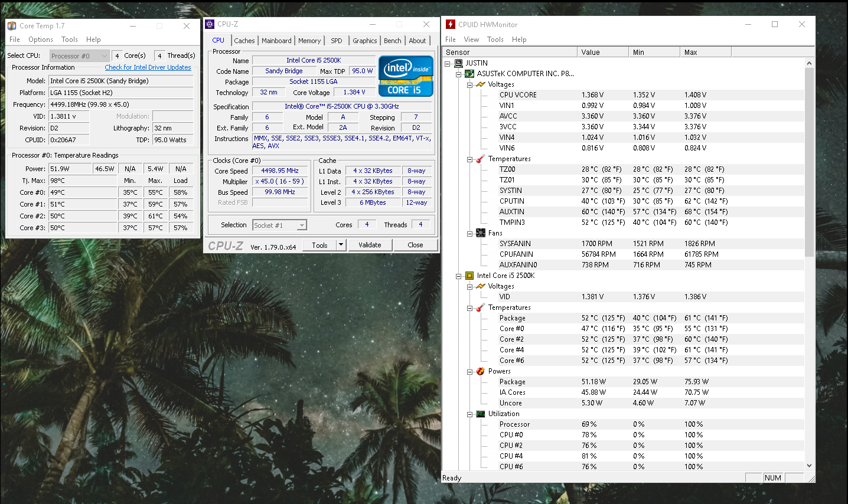The image size is (848, 504).
Task: Collapse the Temperatures node under ASUSTeK
Action: coord(469,159)
